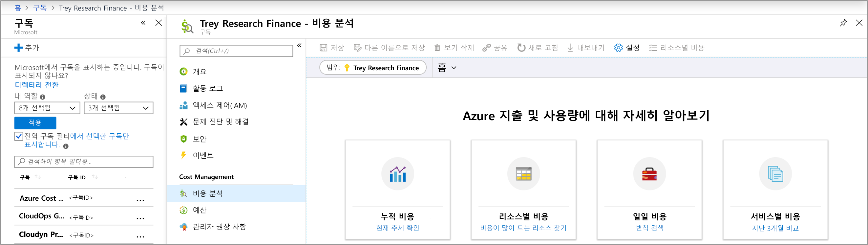Click the 일일 비용 toolbox icon
This screenshot has width=868, height=245.
tap(649, 174)
